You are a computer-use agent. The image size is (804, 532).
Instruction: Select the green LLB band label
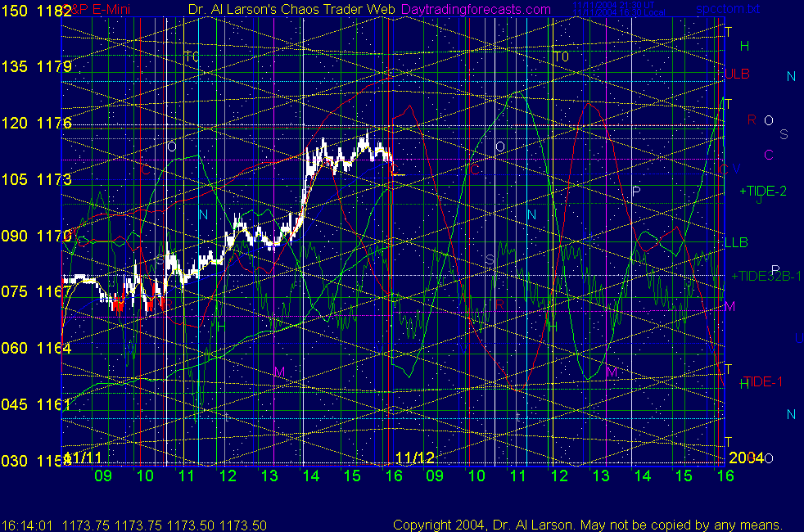coord(736,242)
